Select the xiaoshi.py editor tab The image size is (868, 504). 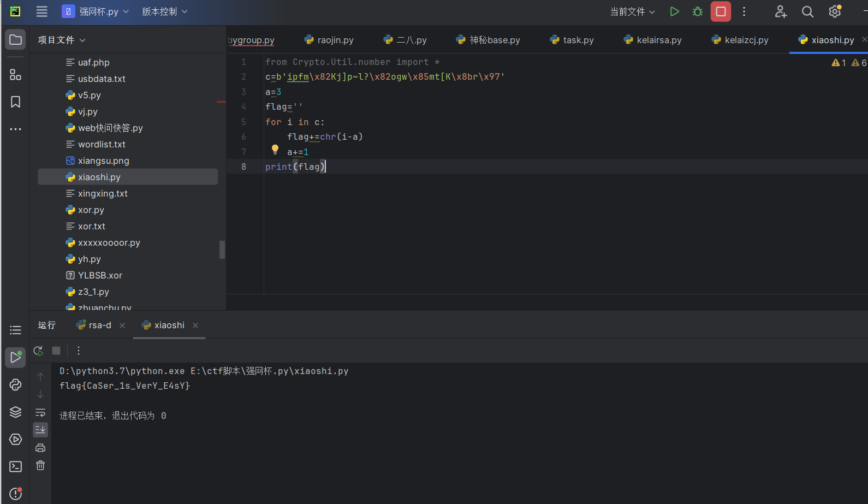point(827,40)
